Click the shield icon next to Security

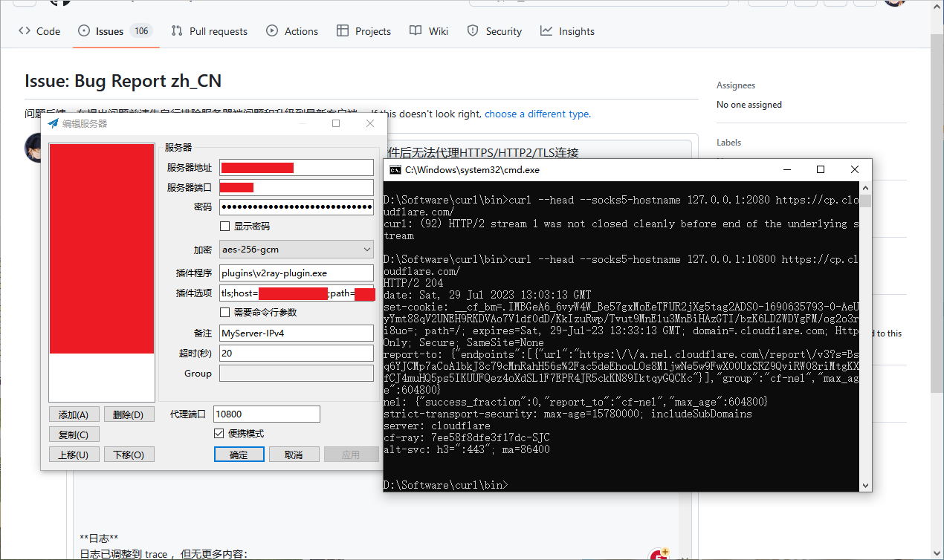[x=471, y=31]
